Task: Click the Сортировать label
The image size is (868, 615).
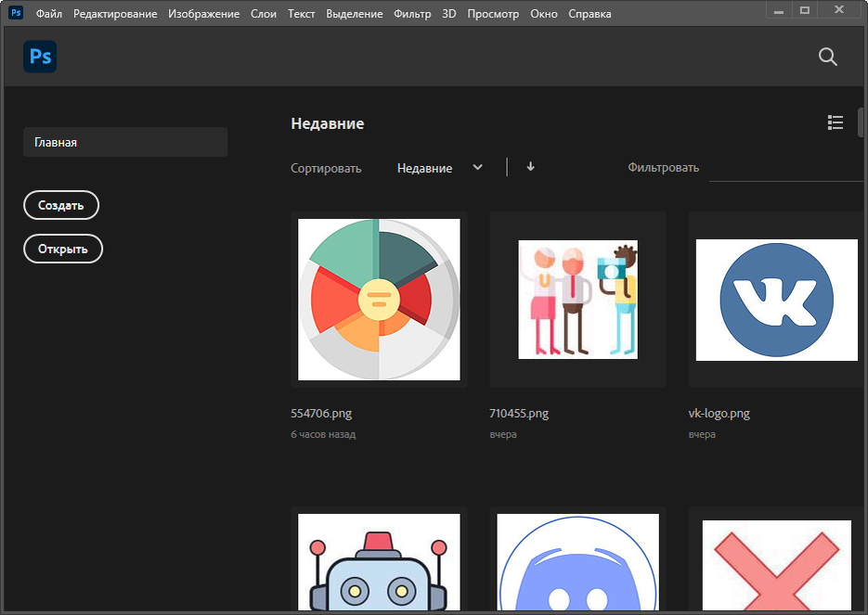Action: 326,168
